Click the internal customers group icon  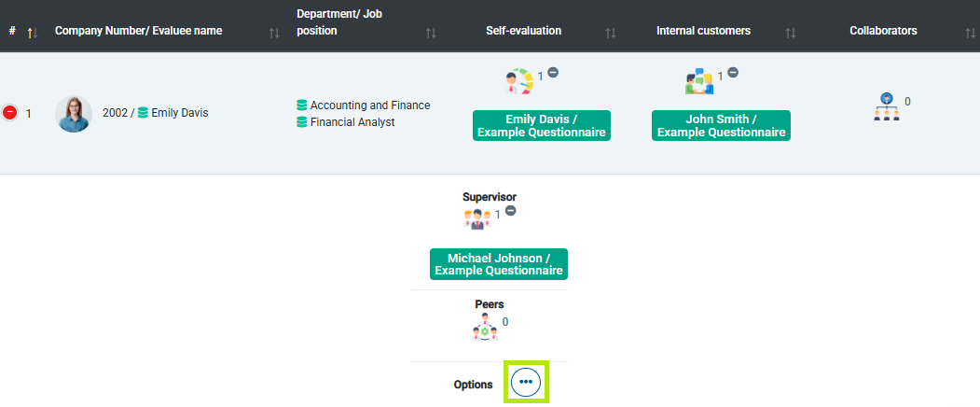698,82
